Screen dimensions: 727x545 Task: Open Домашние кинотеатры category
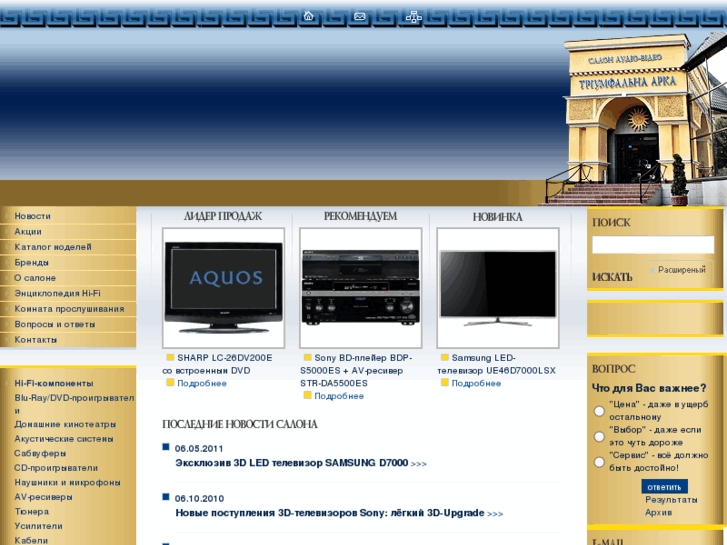coord(65,424)
